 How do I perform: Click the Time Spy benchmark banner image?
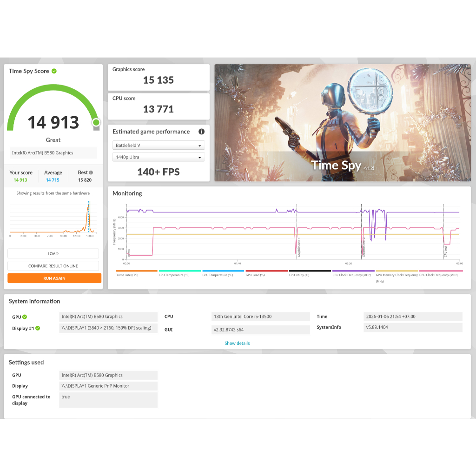coord(342,123)
